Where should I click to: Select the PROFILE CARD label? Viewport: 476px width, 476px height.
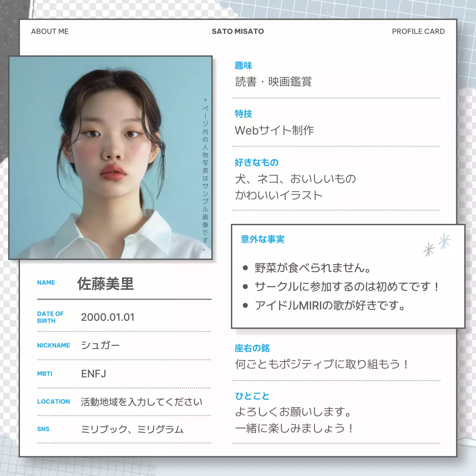click(418, 31)
